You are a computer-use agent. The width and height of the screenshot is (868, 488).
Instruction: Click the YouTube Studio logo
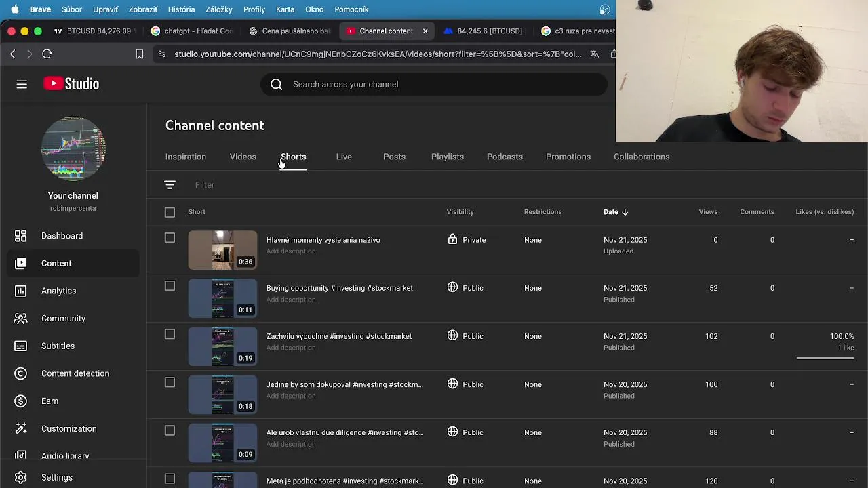(71, 84)
